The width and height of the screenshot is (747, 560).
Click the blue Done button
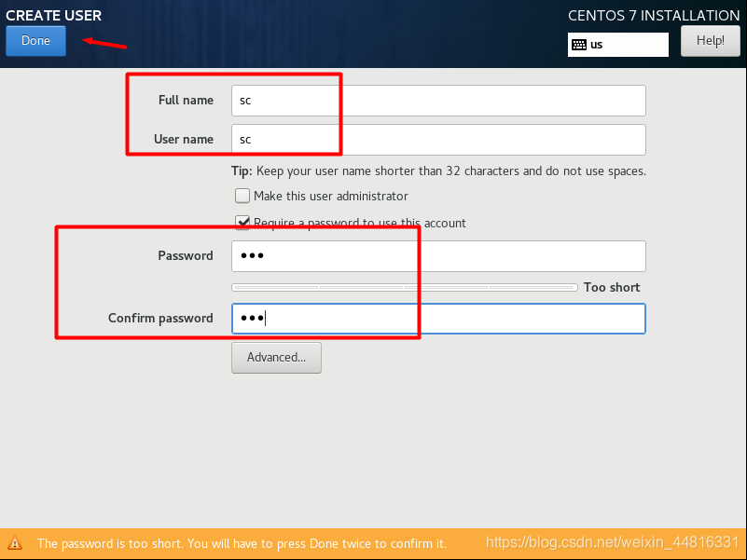[35, 40]
